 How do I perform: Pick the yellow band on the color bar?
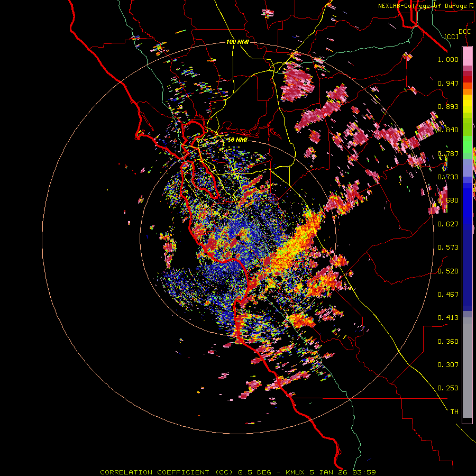click(x=467, y=104)
